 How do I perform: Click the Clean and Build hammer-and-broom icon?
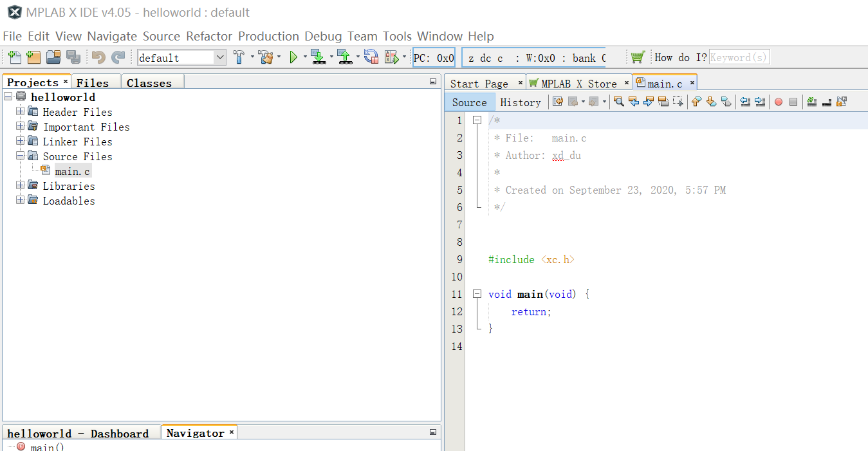[x=266, y=57]
